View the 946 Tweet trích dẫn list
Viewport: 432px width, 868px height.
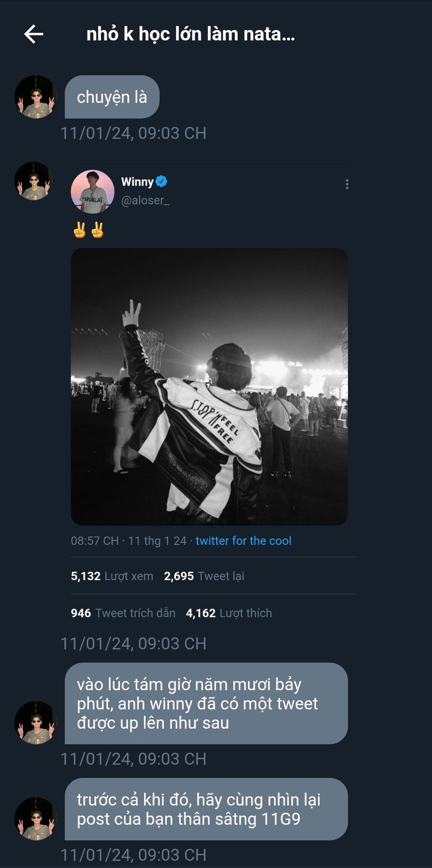click(123, 613)
